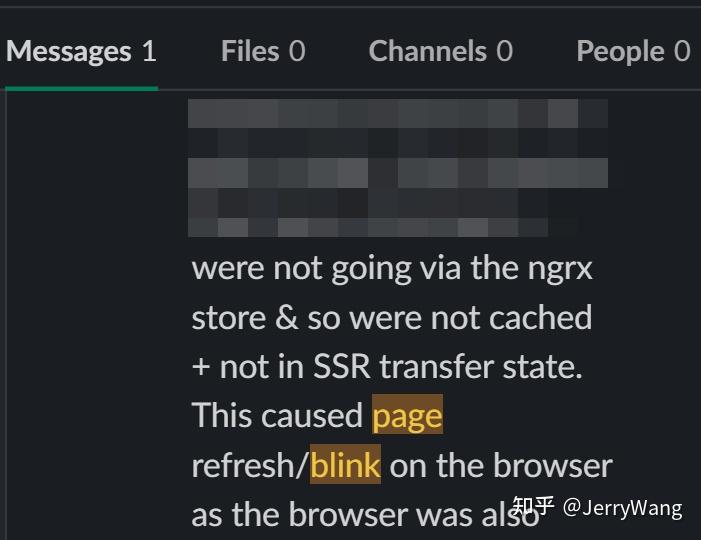The image size is (701, 540).
Task: Click the highlighted word "page"
Action: coord(407,415)
